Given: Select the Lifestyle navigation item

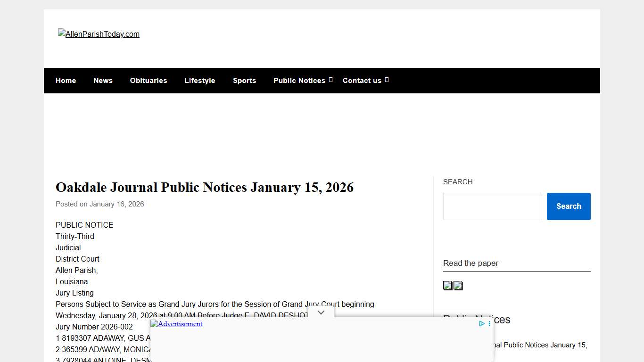Looking at the screenshot, I should point(199,80).
